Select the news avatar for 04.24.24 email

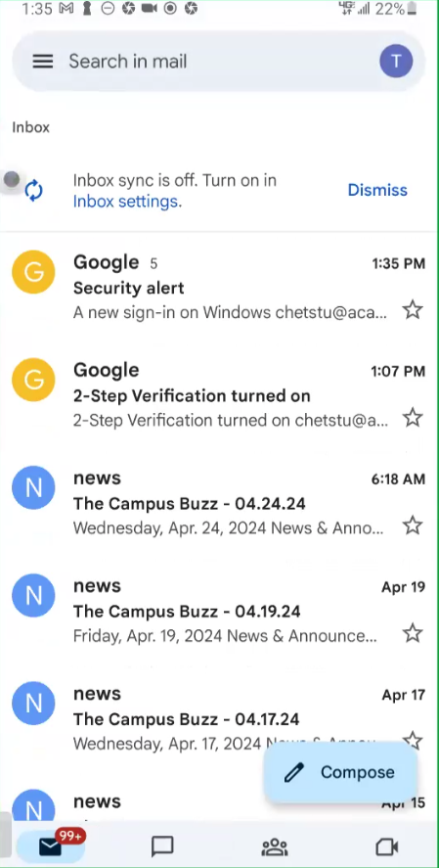[33, 487]
